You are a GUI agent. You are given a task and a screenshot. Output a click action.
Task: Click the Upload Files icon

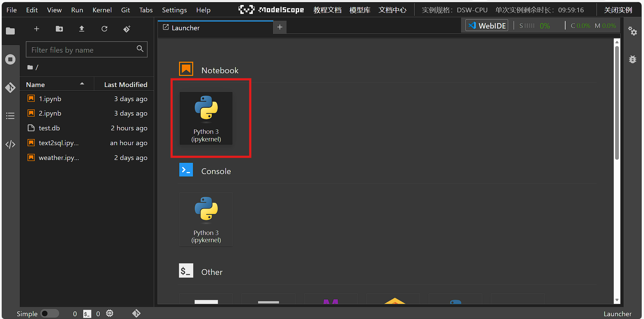(82, 29)
